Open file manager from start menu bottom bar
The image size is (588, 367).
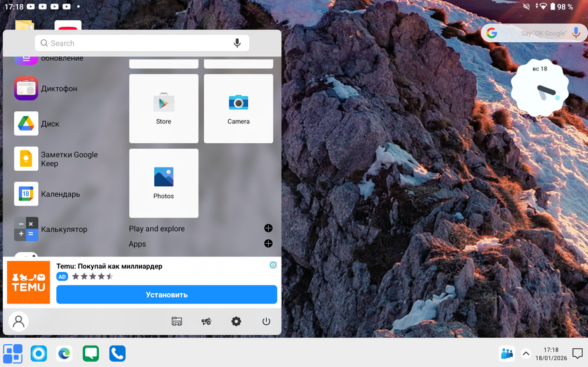pyautogui.click(x=176, y=321)
